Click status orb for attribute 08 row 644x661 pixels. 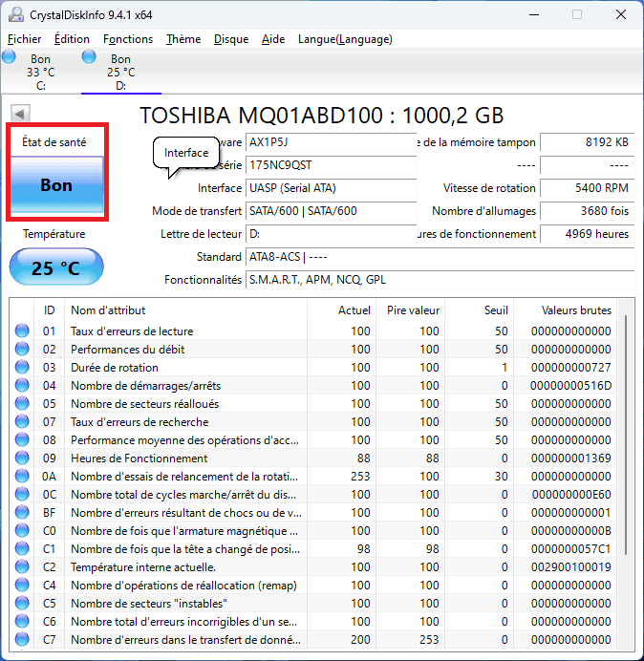tap(22, 439)
